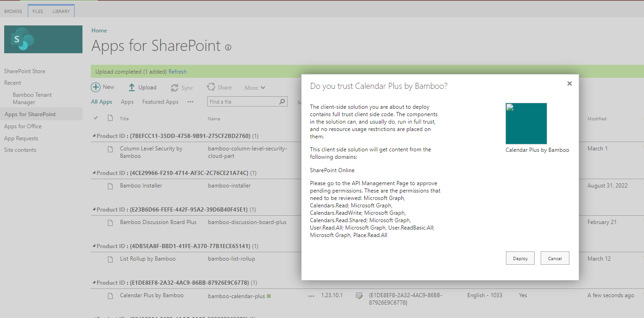Click the document icon for List Rollup
Screen dimensions: 644x318
[x=110, y=259]
